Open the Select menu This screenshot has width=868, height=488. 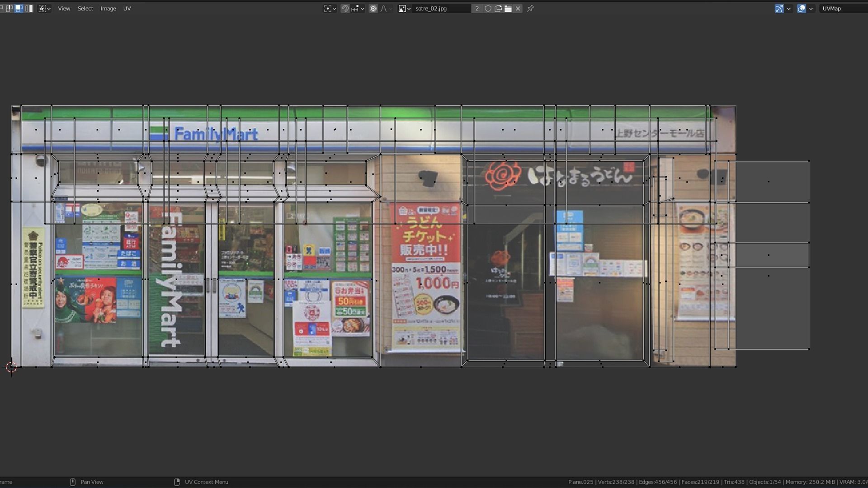(85, 8)
